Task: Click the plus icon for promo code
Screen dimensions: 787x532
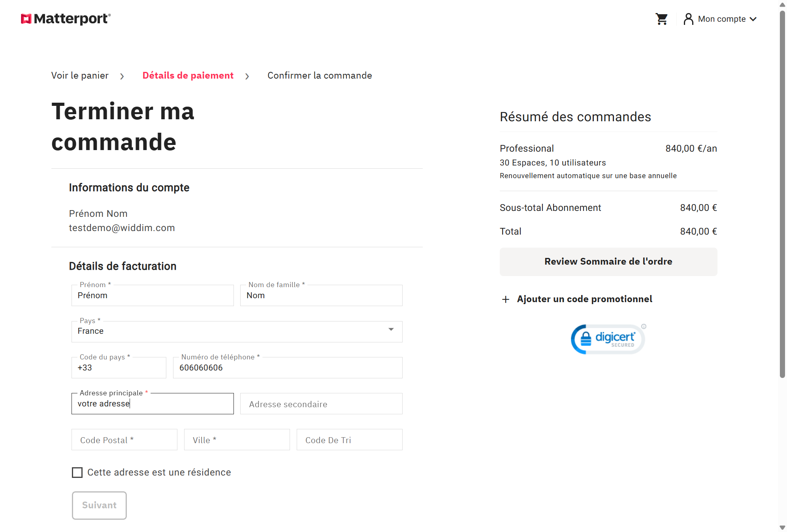Action: [506, 299]
